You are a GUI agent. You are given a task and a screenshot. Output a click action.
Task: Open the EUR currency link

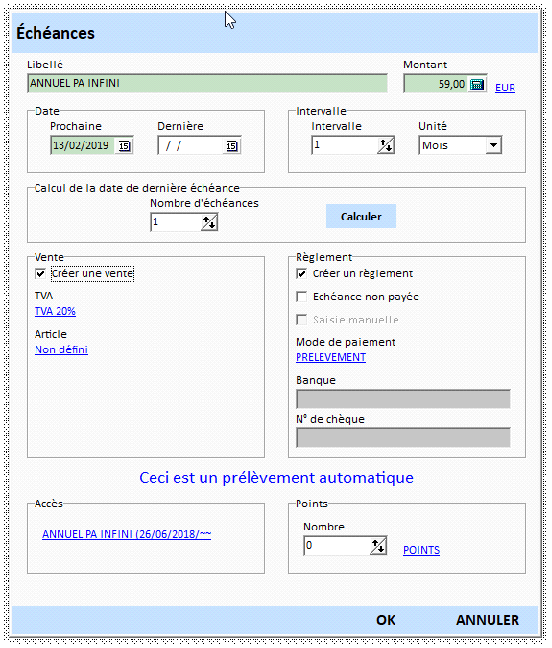(x=505, y=88)
